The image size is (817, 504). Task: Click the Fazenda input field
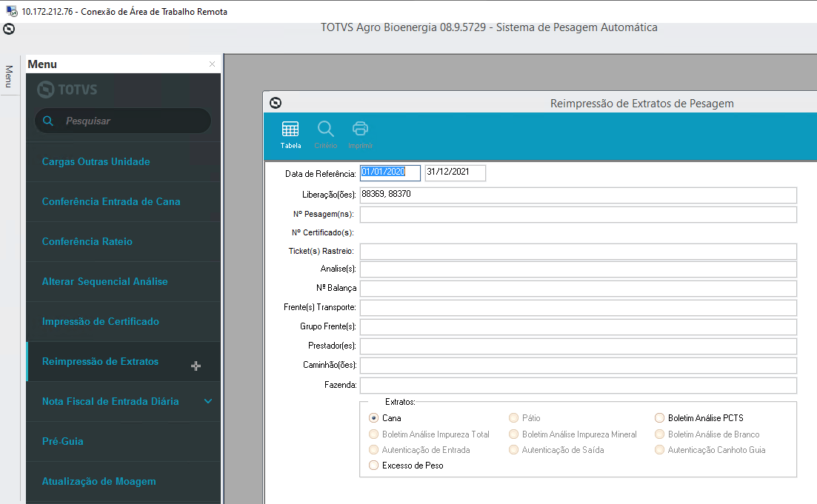pos(578,386)
